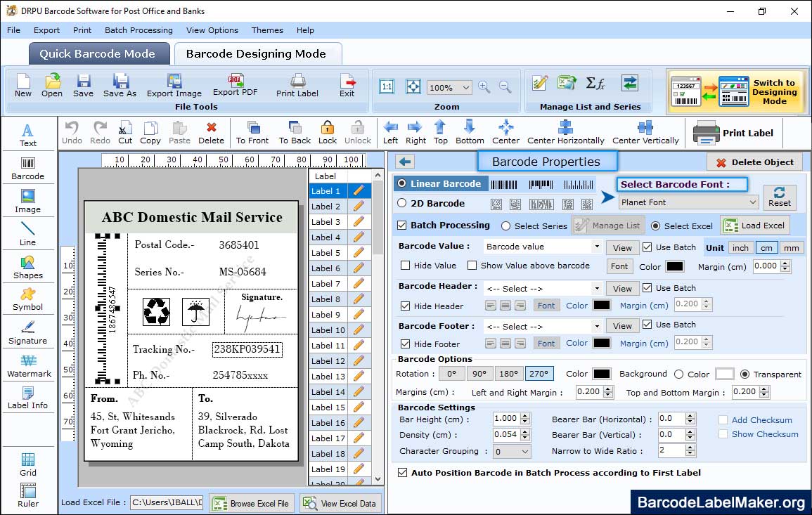Select the Select Series radio option
The width and height of the screenshot is (812, 515).
[x=506, y=226]
